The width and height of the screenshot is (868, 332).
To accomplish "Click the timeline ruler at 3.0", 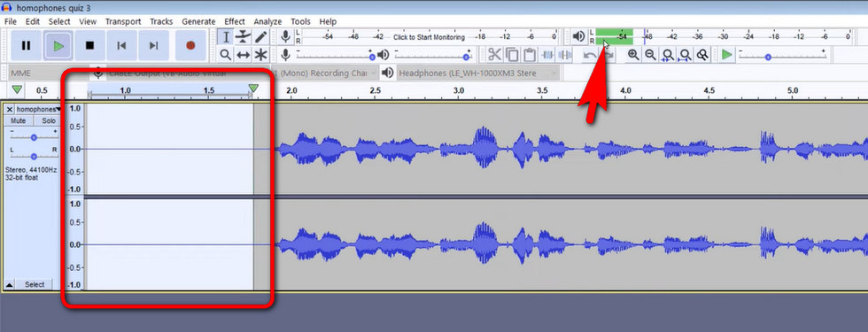I will [459, 90].
